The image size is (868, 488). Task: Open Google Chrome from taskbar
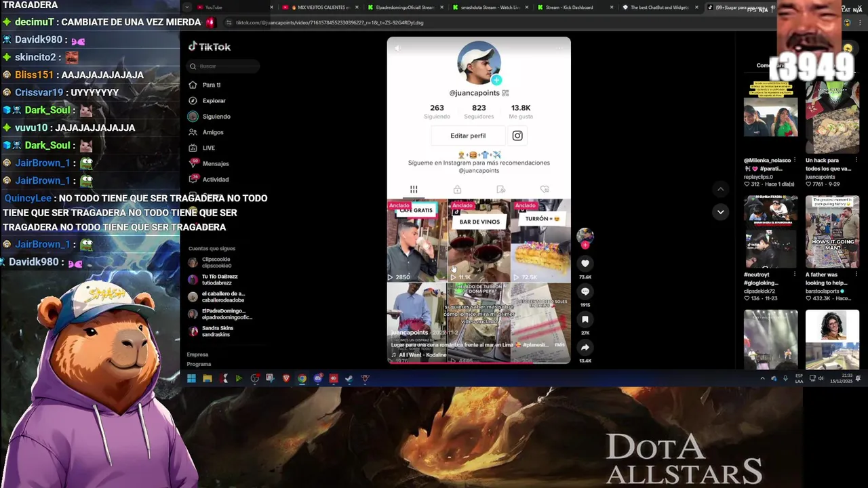302,378
